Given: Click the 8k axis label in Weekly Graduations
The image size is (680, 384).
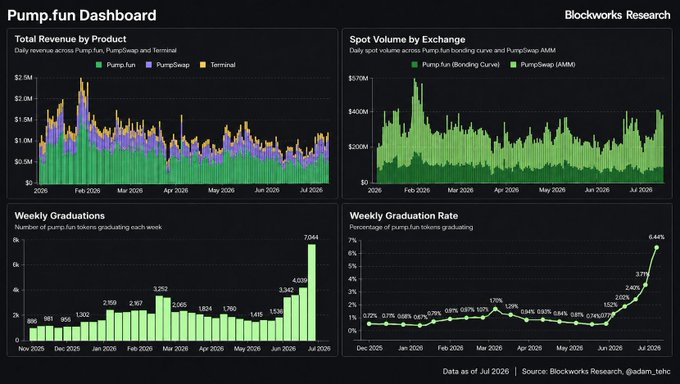Looking at the screenshot, I should (16, 240).
